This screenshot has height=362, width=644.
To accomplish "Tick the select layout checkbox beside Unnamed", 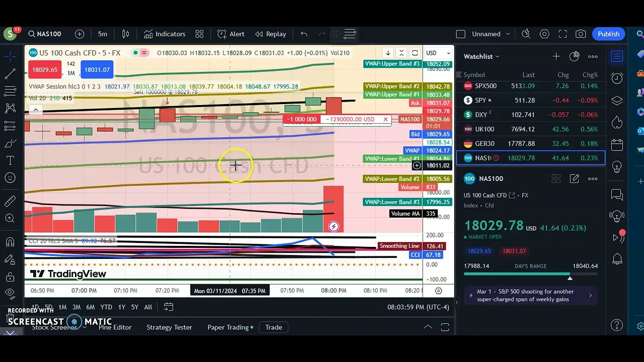I will (x=460, y=34).
